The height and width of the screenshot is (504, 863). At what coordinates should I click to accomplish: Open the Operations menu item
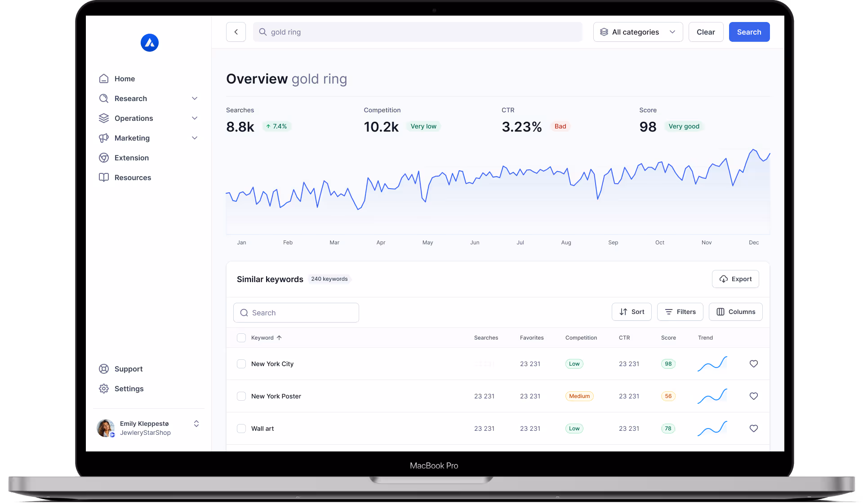(148, 118)
